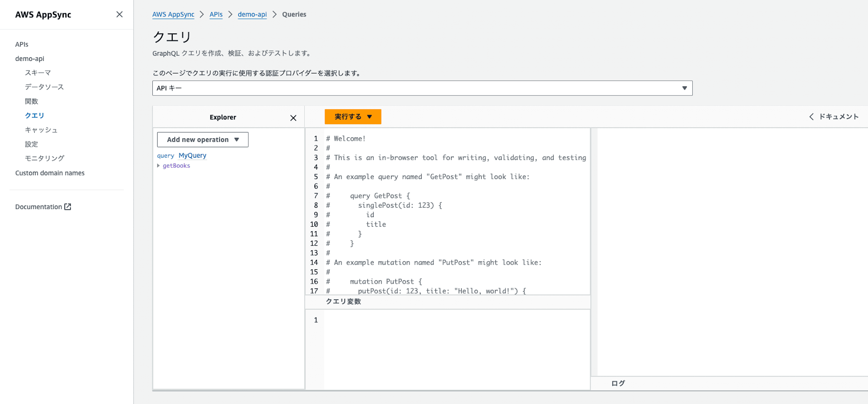Click the Queries breadcrumb text
Image resolution: width=868 pixels, height=404 pixels.
click(x=294, y=14)
